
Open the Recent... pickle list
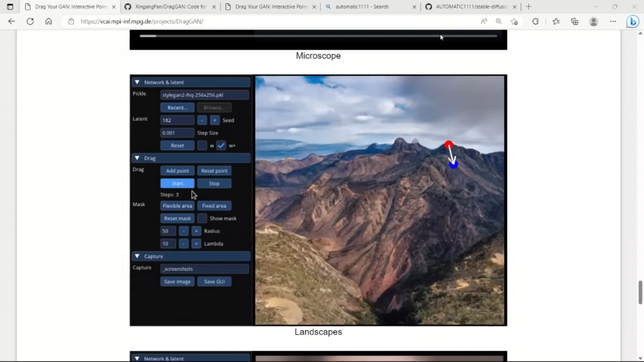click(x=177, y=107)
